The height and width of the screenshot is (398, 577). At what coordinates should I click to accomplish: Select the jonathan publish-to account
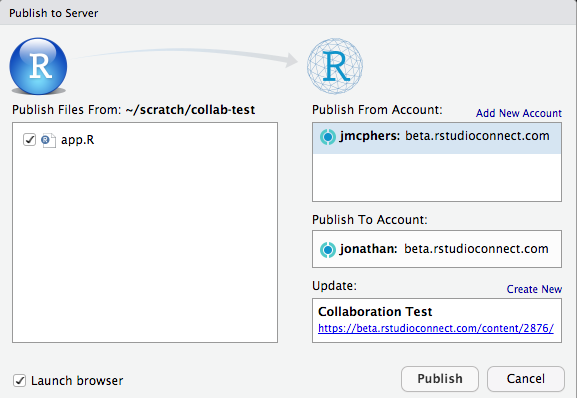[x=437, y=249]
